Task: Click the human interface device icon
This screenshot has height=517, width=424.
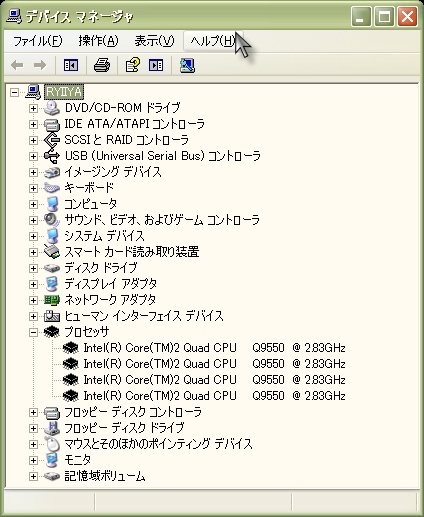Action: point(52,316)
